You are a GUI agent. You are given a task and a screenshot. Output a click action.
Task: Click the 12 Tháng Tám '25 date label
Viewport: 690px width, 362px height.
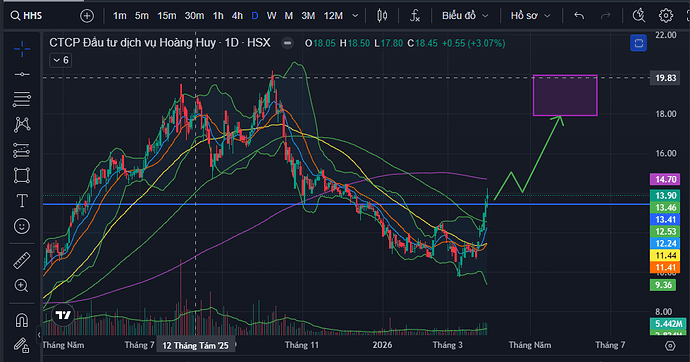coord(195,346)
